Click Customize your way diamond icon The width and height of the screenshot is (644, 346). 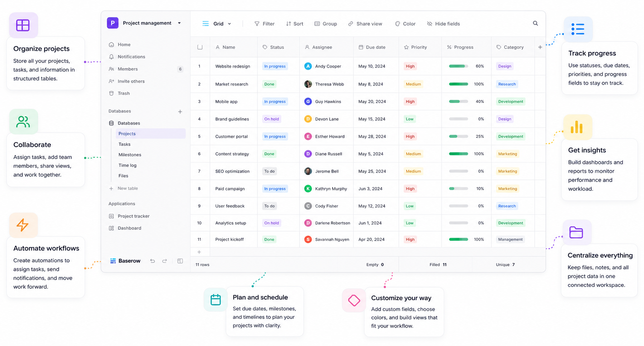[354, 300]
